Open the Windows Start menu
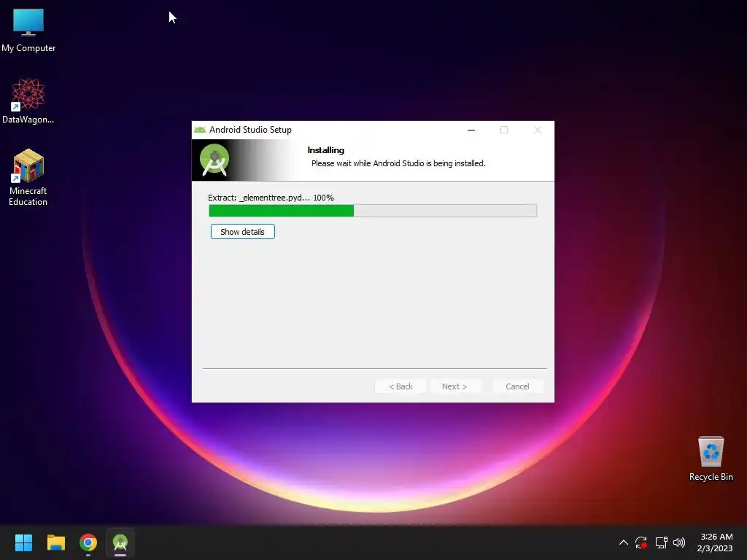 [23, 542]
